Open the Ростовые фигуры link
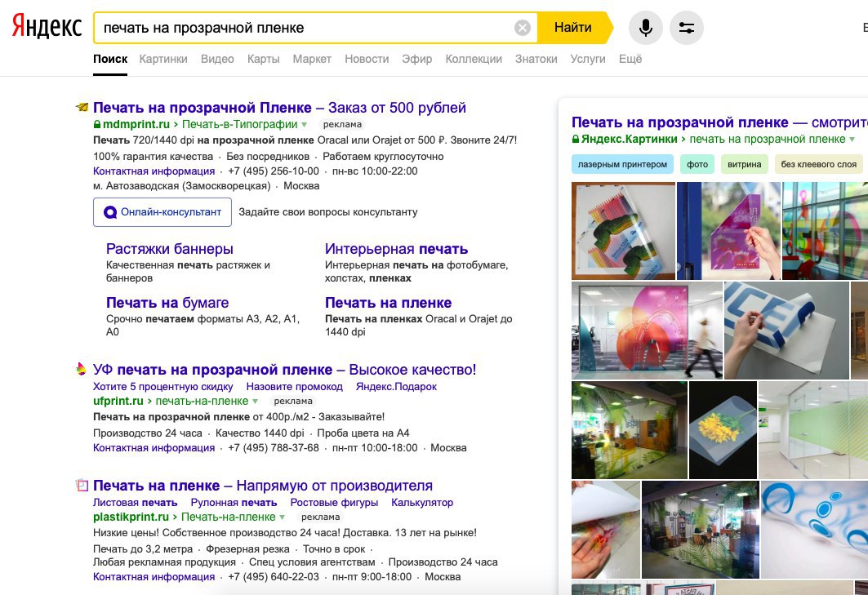This screenshot has height=595, width=868. point(334,503)
